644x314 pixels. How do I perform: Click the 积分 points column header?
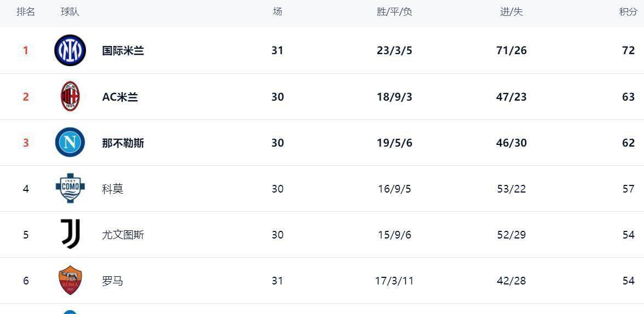628,11
